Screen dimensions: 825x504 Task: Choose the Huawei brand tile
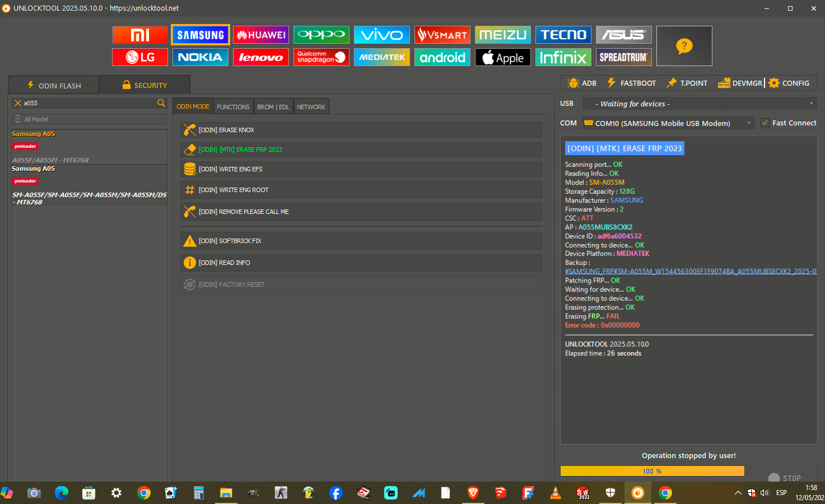[261, 35]
